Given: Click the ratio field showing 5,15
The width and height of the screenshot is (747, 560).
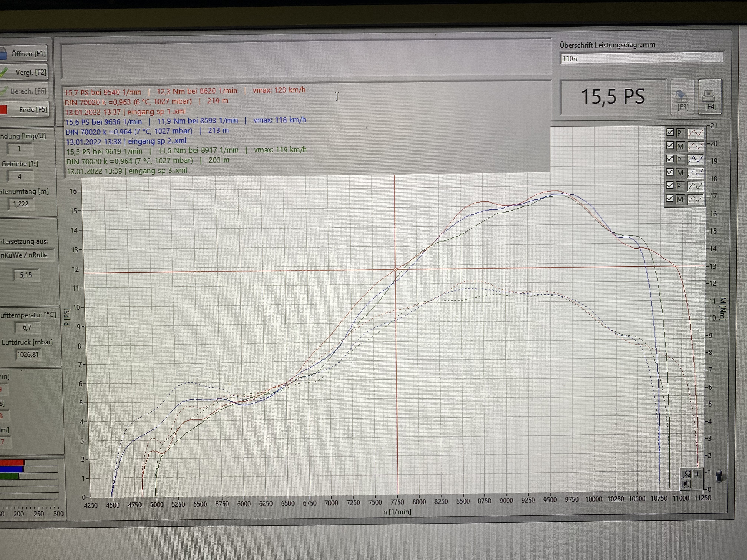Looking at the screenshot, I should (x=26, y=275).
